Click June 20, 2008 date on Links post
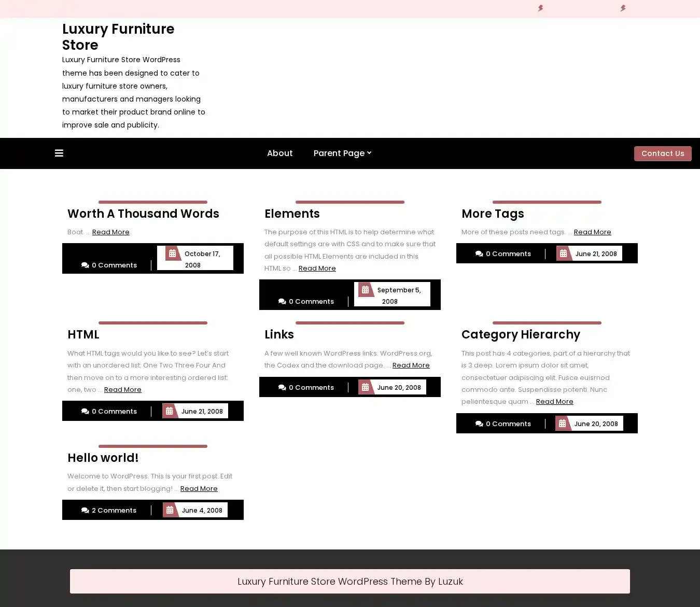The width and height of the screenshot is (700, 607). tap(399, 387)
